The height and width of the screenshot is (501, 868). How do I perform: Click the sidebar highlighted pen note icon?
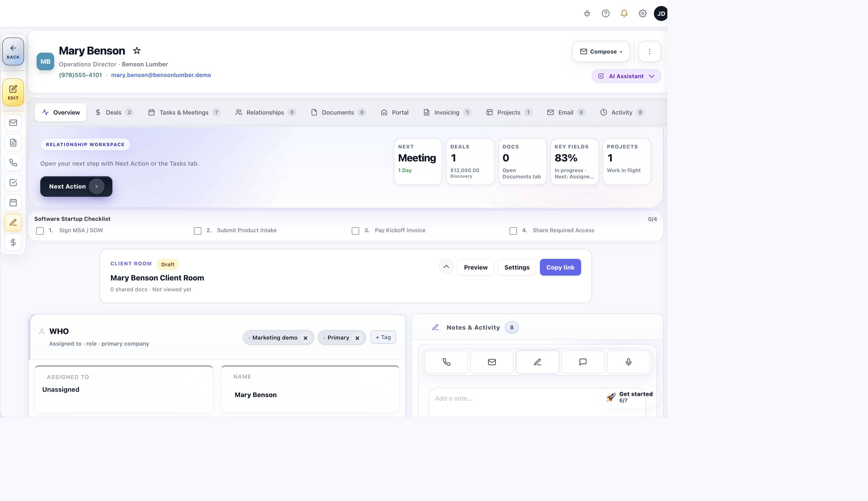click(x=13, y=223)
